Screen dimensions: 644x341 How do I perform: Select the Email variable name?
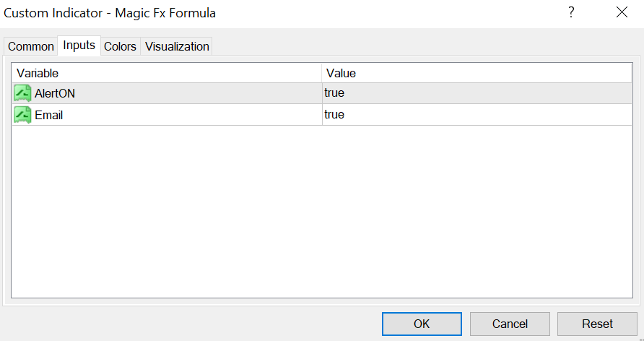pyautogui.click(x=48, y=115)
